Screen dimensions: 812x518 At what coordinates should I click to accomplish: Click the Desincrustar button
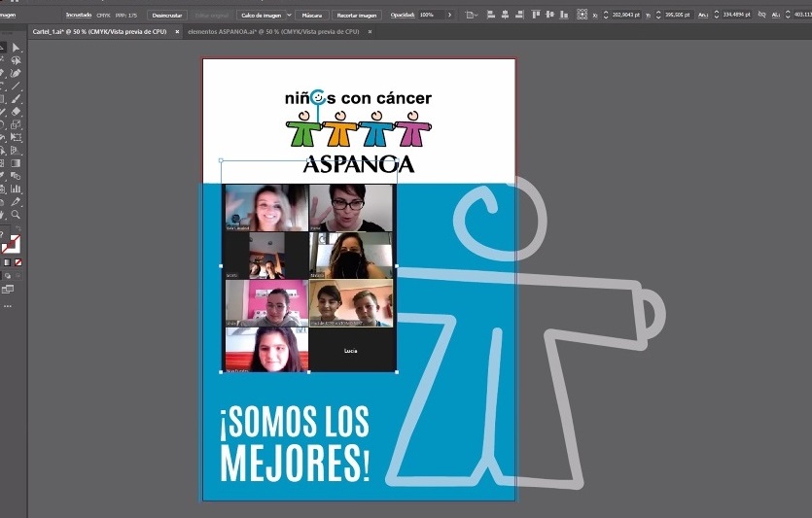click(166, 16)
